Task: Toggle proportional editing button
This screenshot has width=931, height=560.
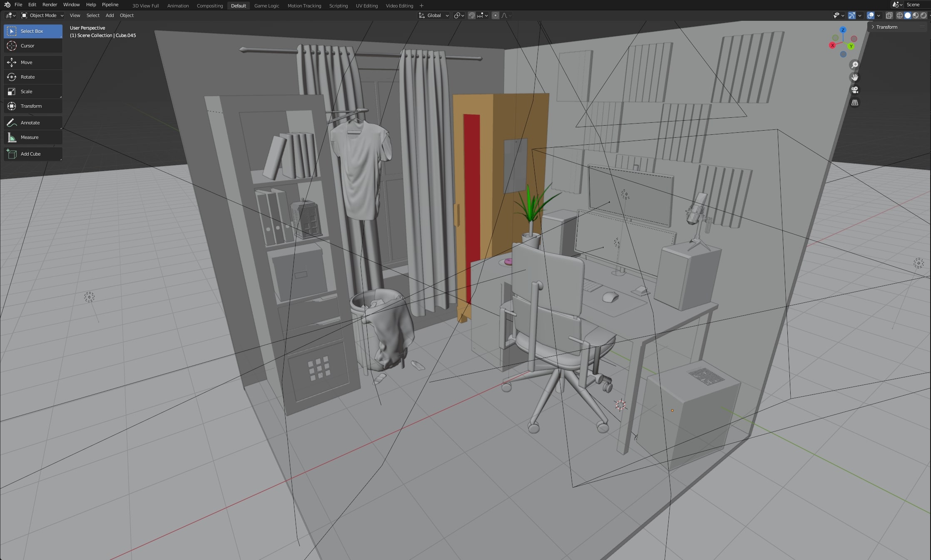Action: click(495, 15)
